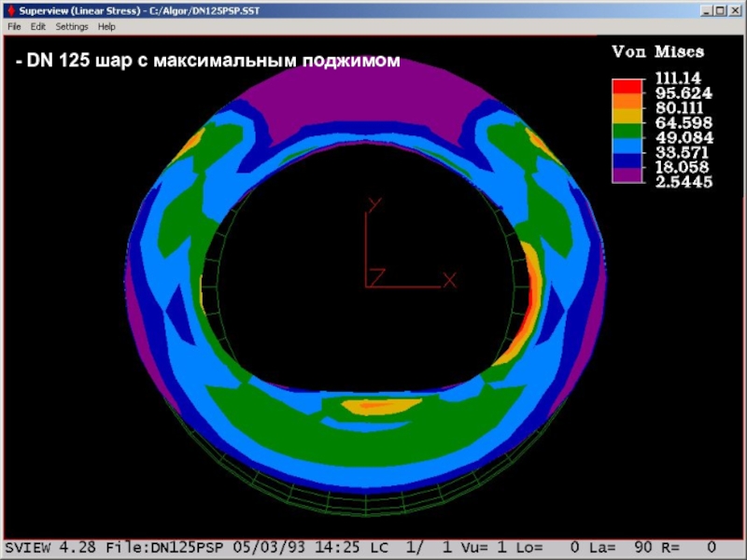Close the Superview window

tap(735, 10)
